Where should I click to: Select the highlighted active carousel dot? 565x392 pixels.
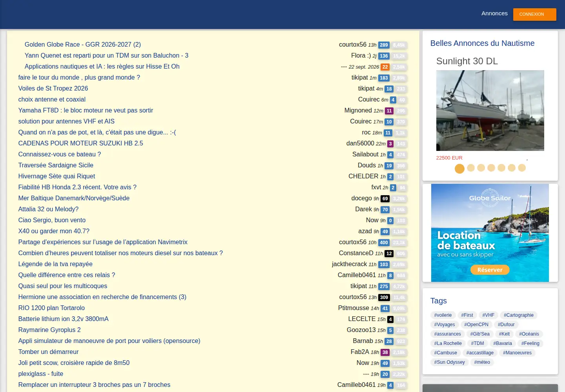click(459, 169)
